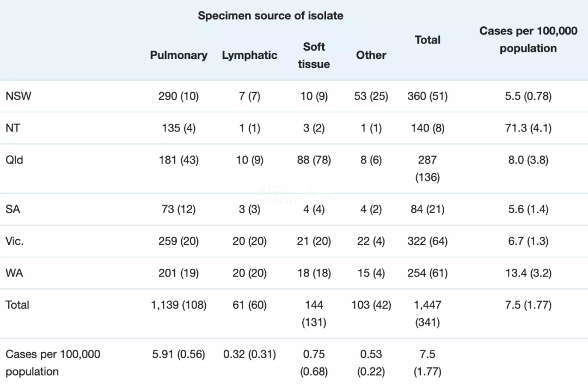Click the Cases per 100,000 population row label
Screen dimensions: 588x387
pos(53,362)
